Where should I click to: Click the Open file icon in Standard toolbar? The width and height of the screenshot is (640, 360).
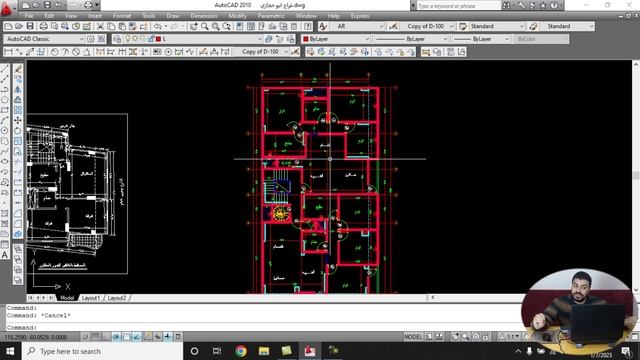[19, 27]
